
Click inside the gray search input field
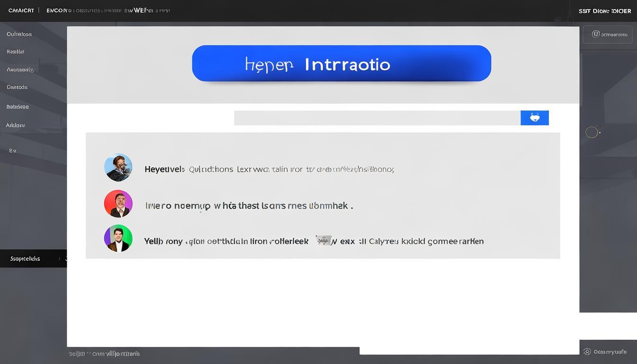point(377,118)
